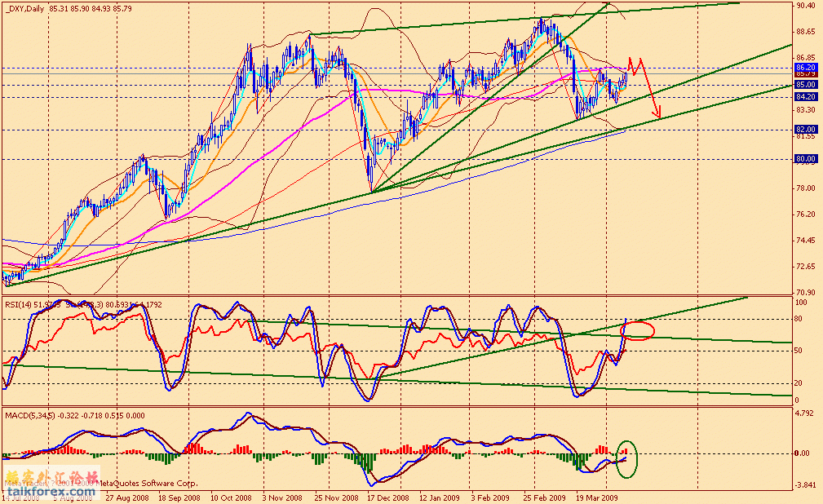Click the 10 Oct 2008 date label
The width and height of the screenshot is (823, 504).
click(231, 497)
